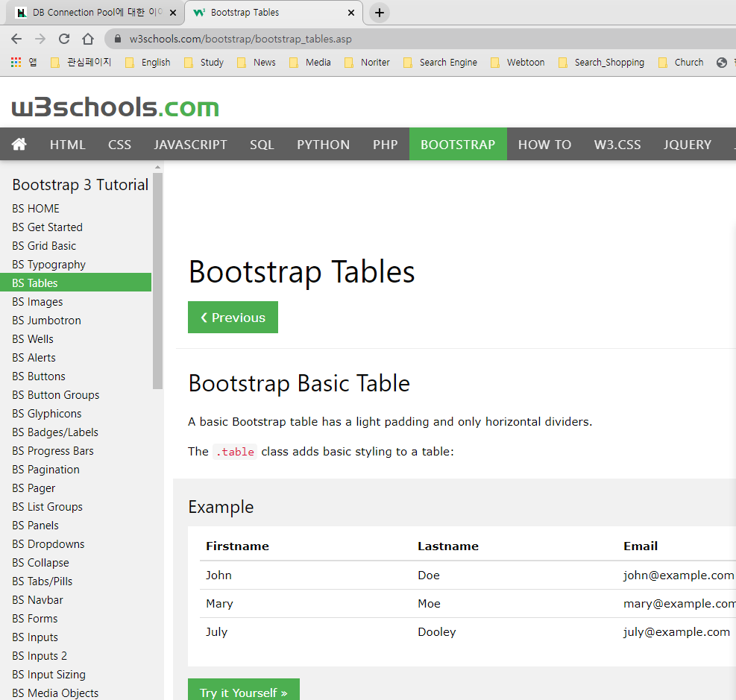Screen dimensions: 736x700
Task: Open the Apps grid icon in bookmarks bar
Action: pos(16,62)
